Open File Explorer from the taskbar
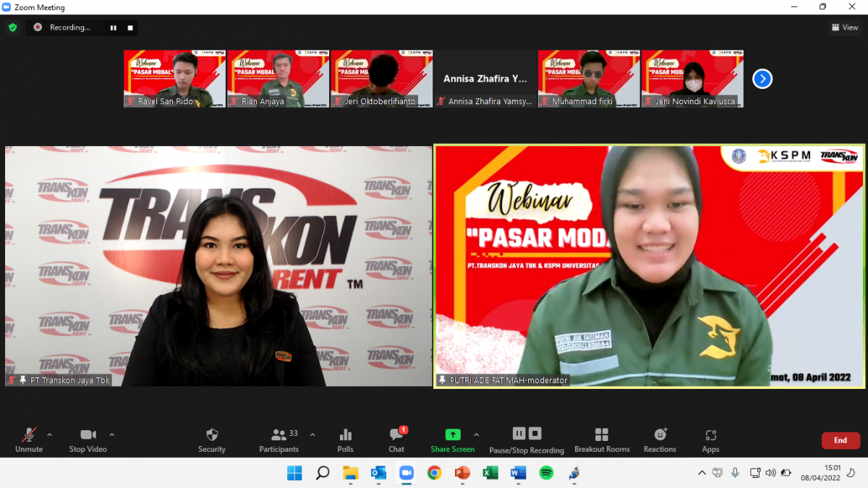 [351, 473]
